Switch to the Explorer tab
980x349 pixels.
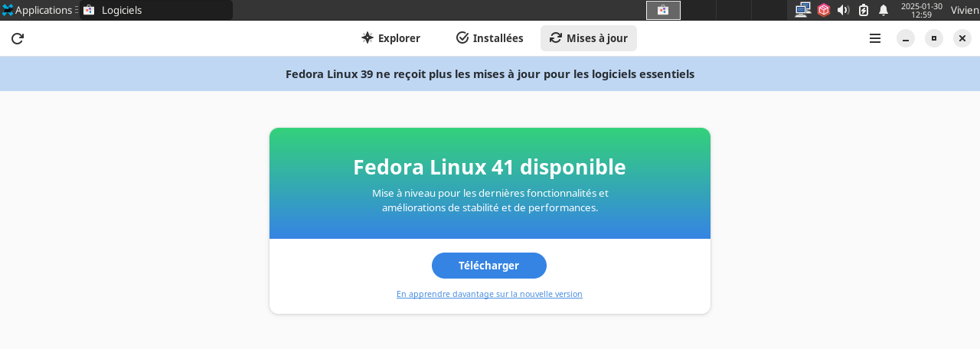(390, 38)
